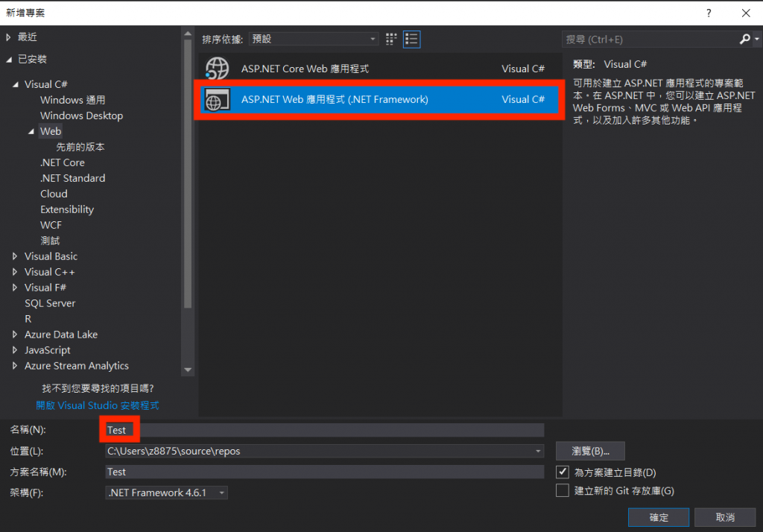Screen dimensions: 763x532
Task: Expand the Azure Stream Analytics node
Action: point(15,366)
